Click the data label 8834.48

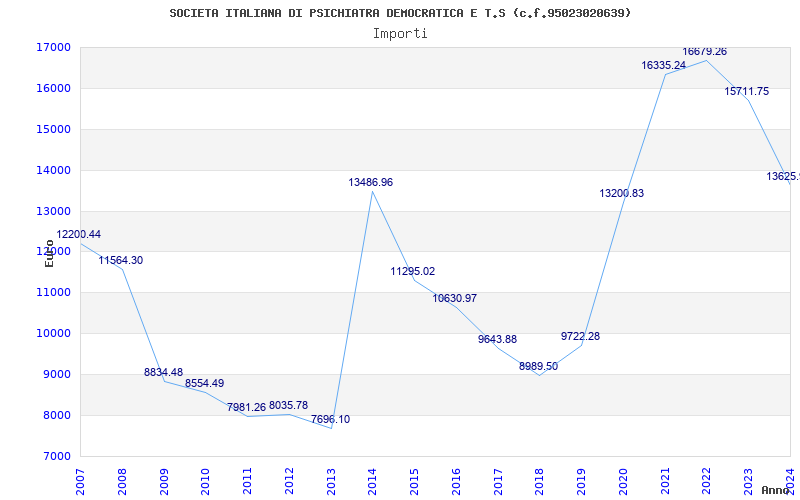click(163, 372)
